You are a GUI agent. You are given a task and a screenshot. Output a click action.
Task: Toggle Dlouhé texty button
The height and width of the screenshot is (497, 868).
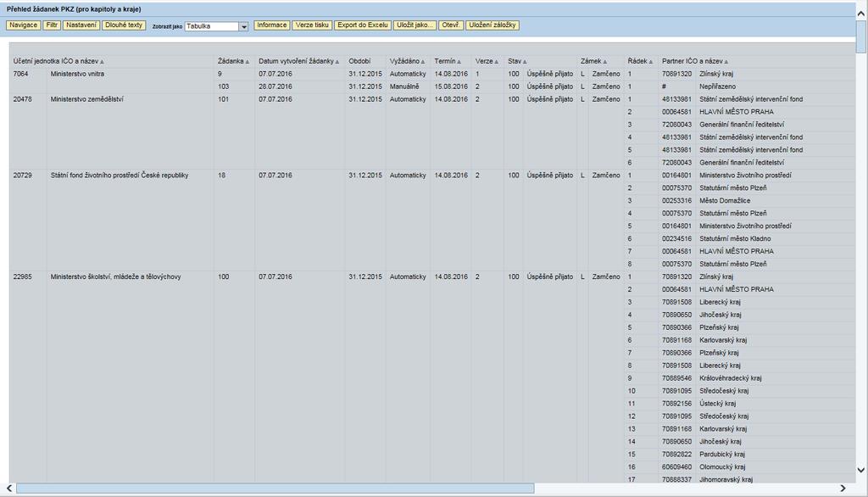point(124,25)
